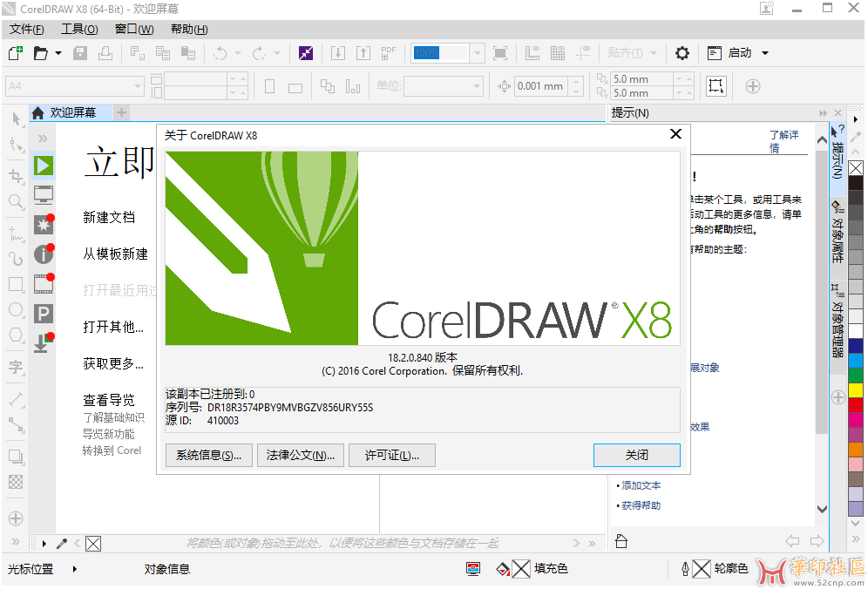This screenshot has width=868, height=589.
Task: Open the 对象属性 docker tab
Action: coord(837,233)
